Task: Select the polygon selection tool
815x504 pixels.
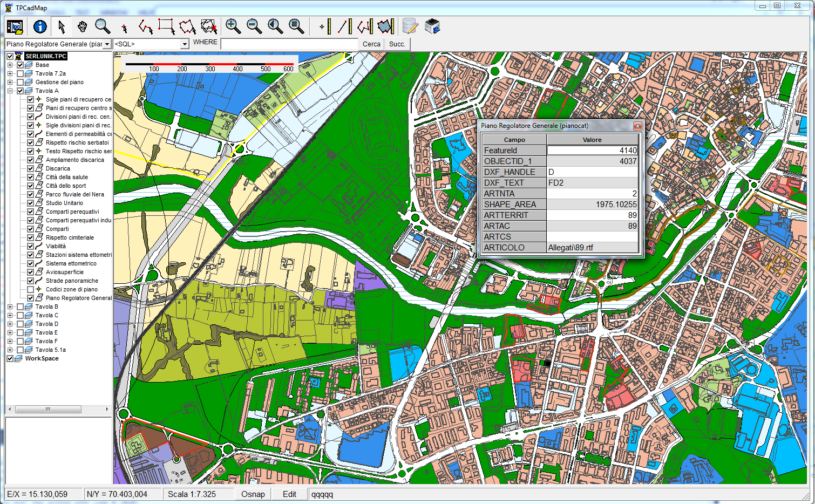Action: [187, 26]
